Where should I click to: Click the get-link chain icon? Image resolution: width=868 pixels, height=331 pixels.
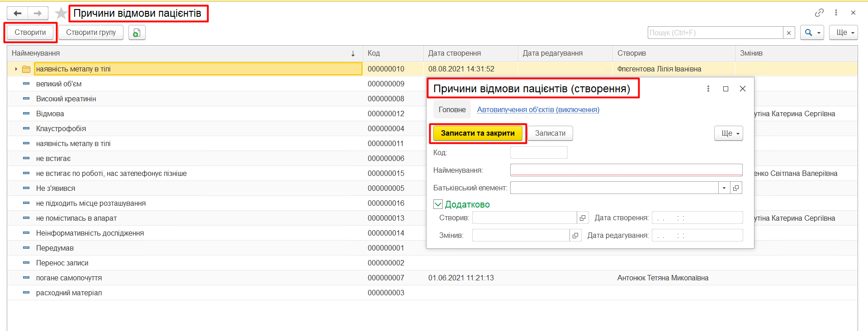click(819, 13)
